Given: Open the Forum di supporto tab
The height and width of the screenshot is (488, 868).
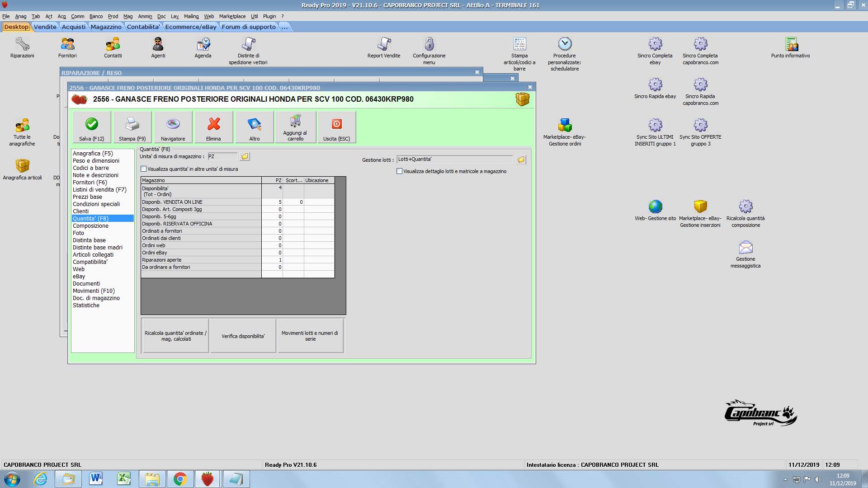Looking at the screenshot, I should tap(249, 27).
